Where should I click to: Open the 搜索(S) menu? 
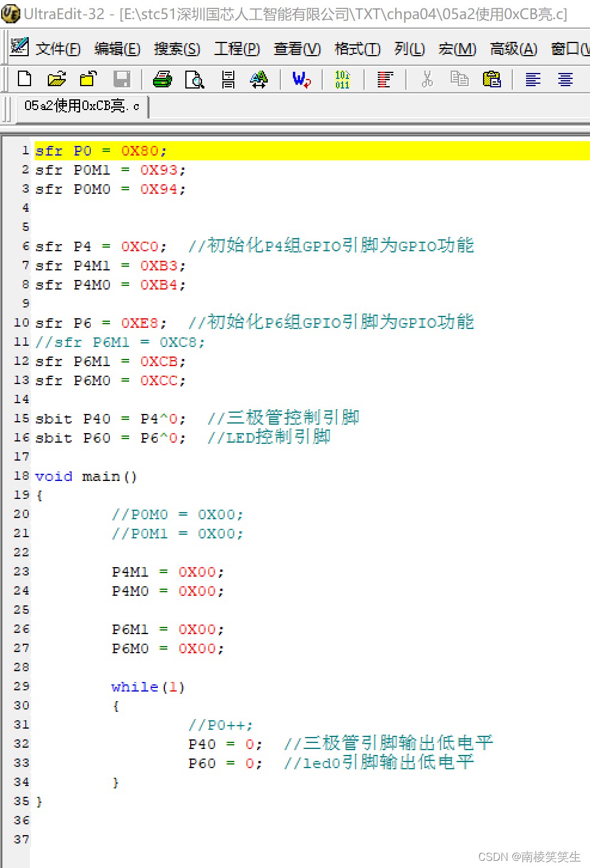(x=177, y=48)
